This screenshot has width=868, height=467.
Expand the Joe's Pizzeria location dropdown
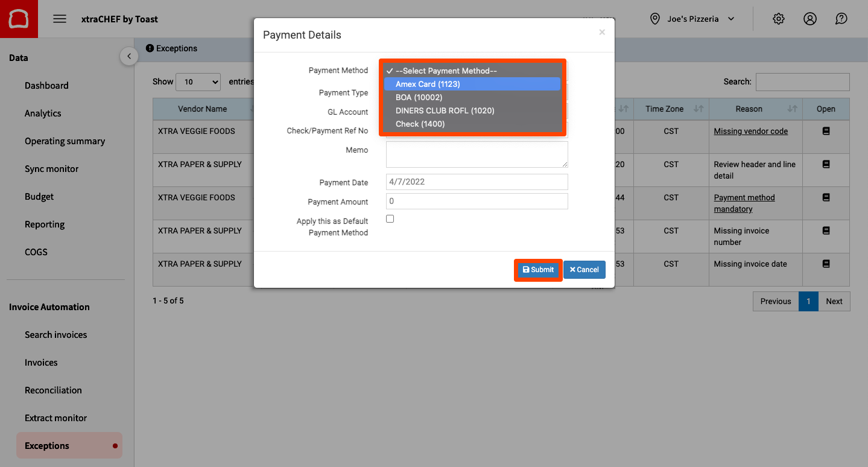[731, 19]
